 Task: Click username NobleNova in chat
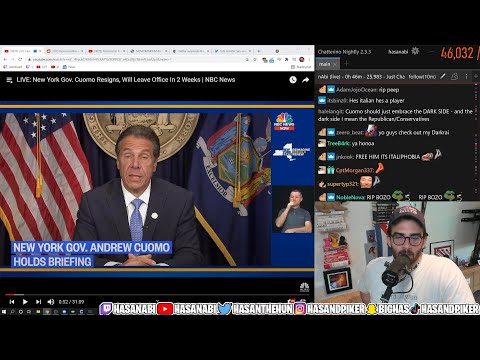tap(350, 197)
